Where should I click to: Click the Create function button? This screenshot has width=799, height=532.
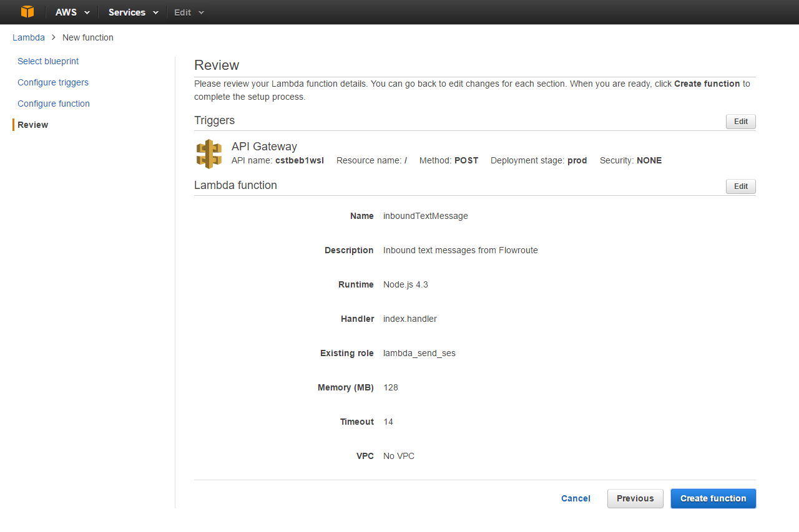[713, 498]
